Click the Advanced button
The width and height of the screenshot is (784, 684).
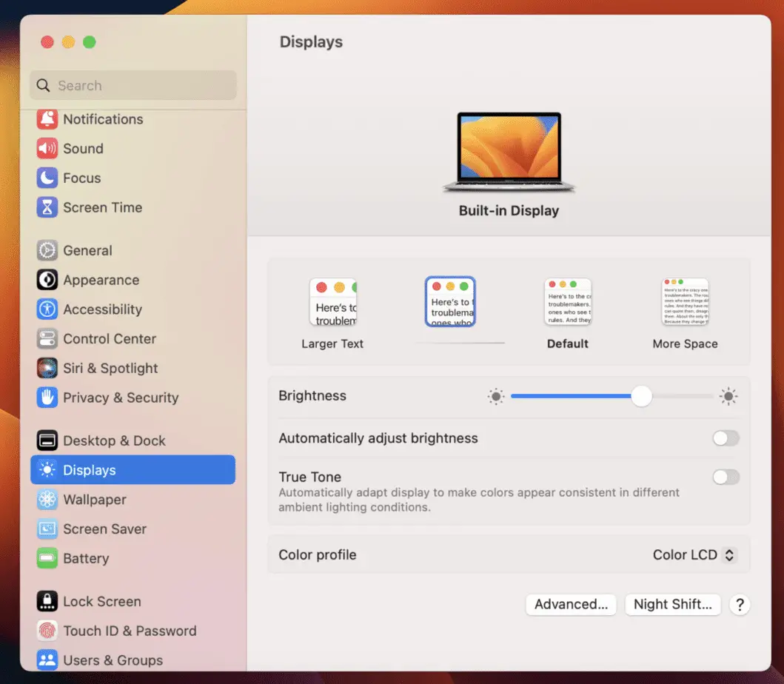(x=570, y=604)
